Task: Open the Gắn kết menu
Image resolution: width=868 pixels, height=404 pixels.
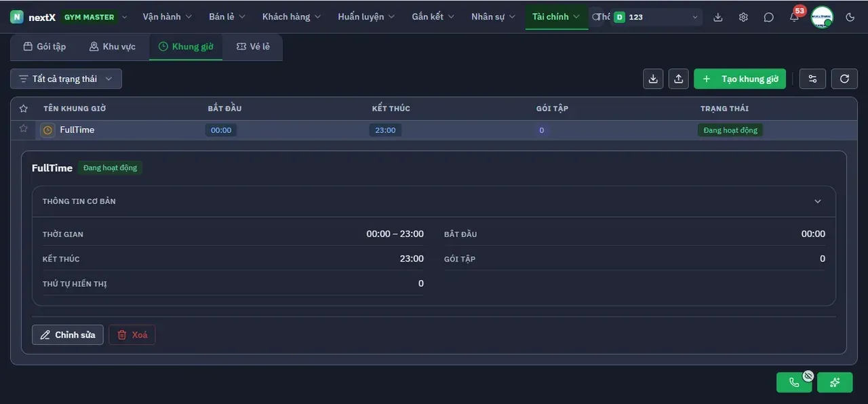Action: coord(433,17)
